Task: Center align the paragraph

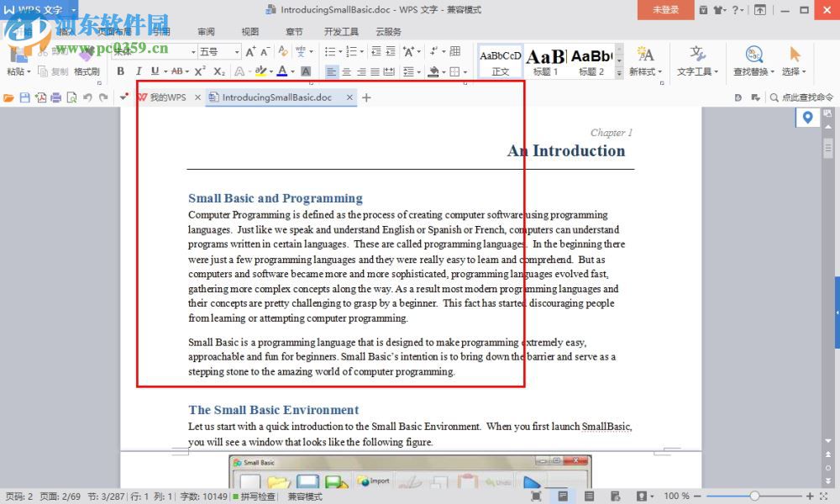Action: [347, 71]
